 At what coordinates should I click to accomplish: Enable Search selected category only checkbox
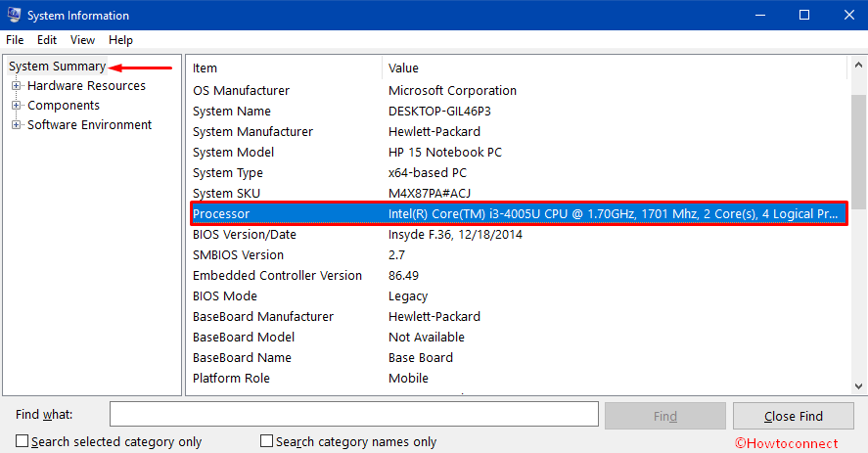(x=23, y=441)
